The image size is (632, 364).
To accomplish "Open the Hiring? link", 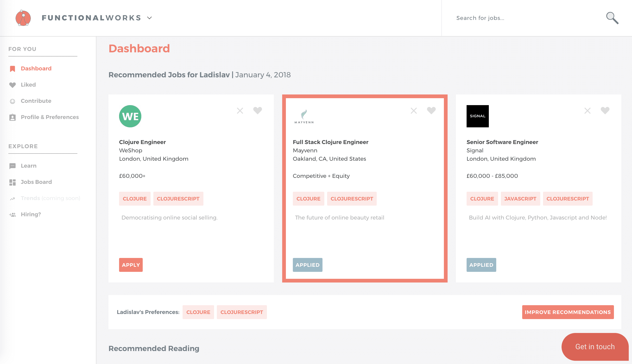I will pyautogui.click(x=31, y=214).
